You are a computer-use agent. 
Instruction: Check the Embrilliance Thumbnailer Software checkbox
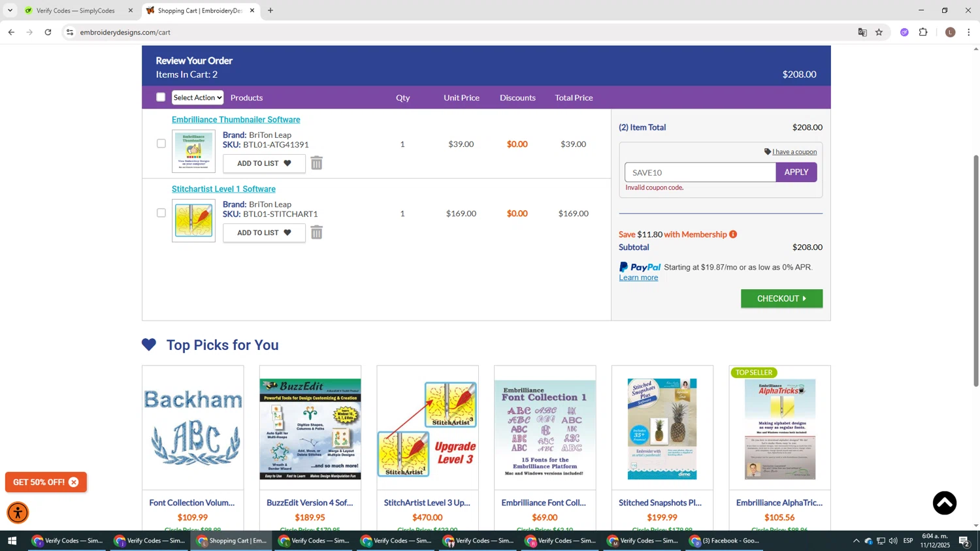coord(161,144)
